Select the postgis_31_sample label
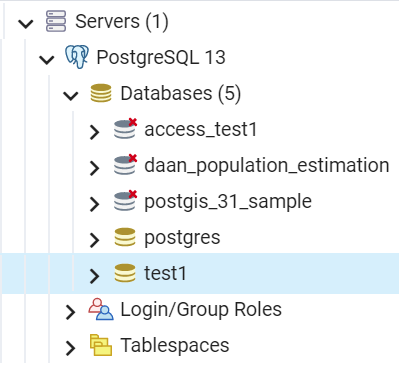 click(228, 202)
